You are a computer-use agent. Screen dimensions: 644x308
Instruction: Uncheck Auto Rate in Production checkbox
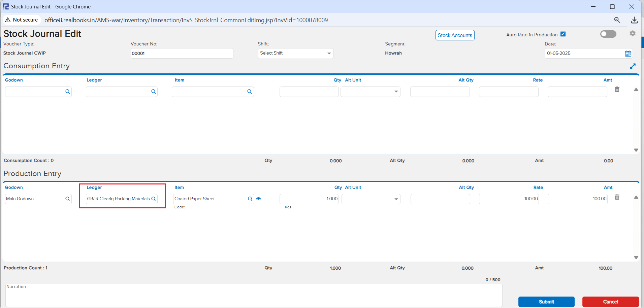coord(563,34)
